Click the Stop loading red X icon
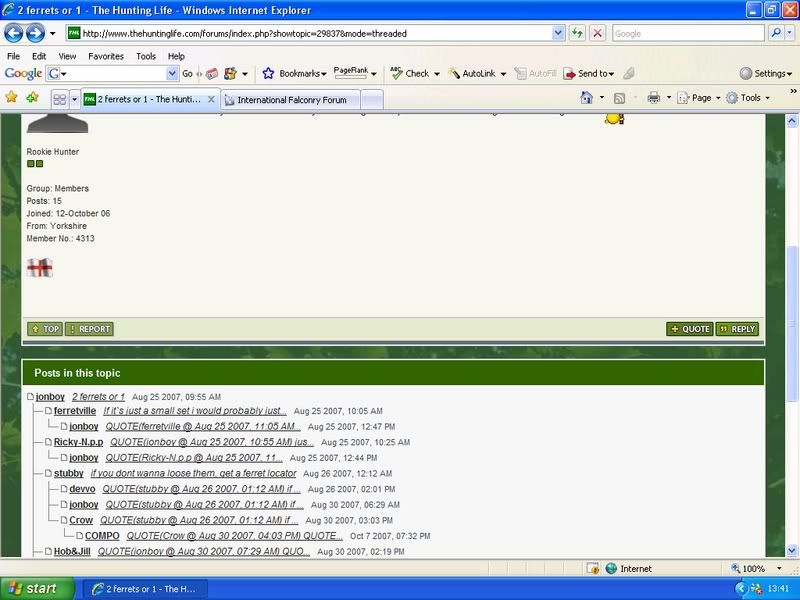800x600 pixels. point(597,33)
